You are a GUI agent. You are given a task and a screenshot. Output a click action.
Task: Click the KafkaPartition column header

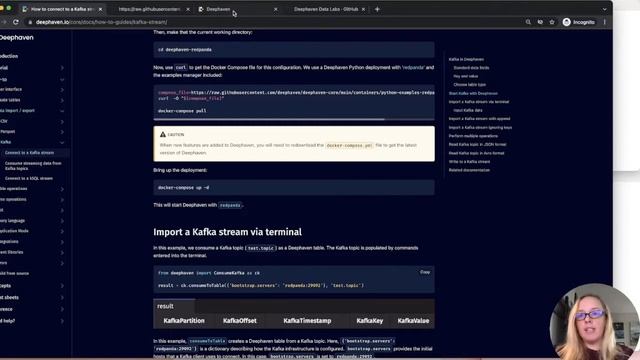coord(184,321)
